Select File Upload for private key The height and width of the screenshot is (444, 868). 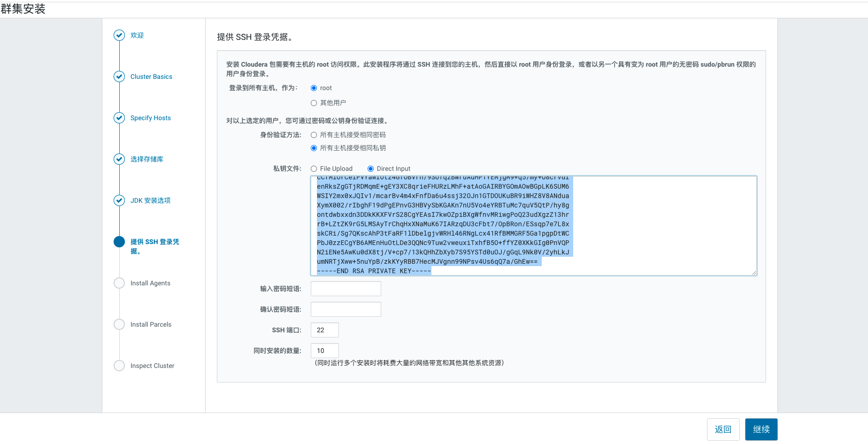tap(314, 169)
